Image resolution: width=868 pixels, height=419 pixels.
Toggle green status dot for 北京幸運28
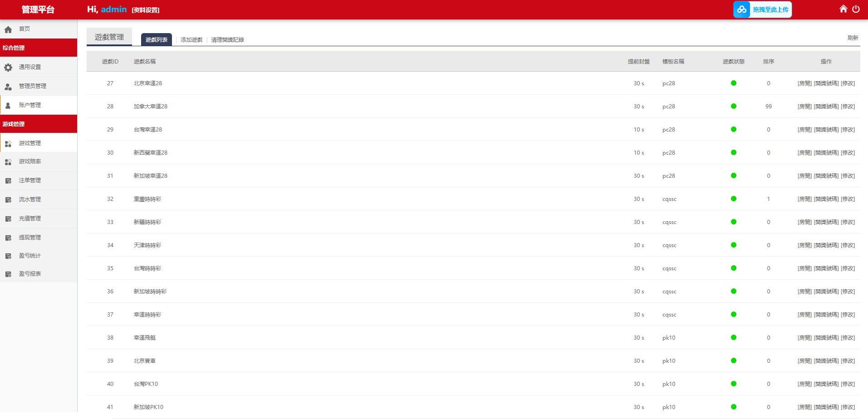[x=733, y=83]
